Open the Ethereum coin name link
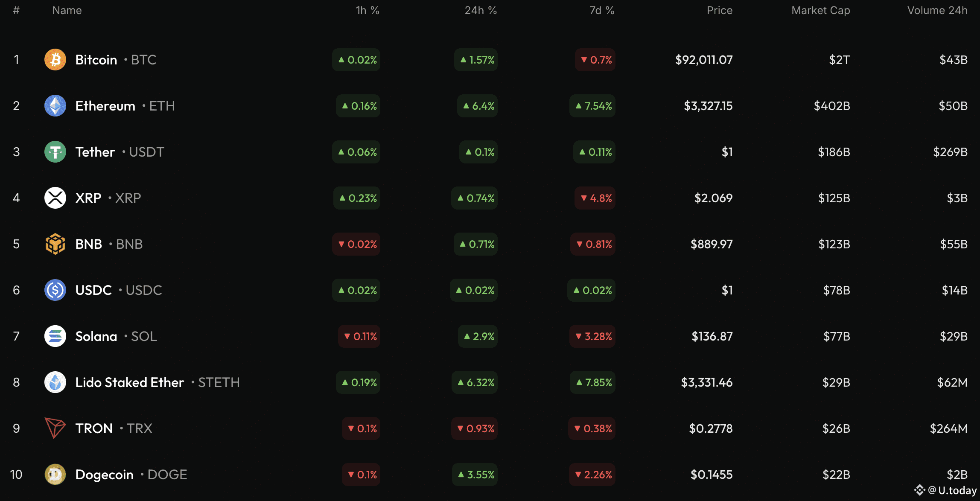This screenshot has height=501, width=980. (105, 106)
